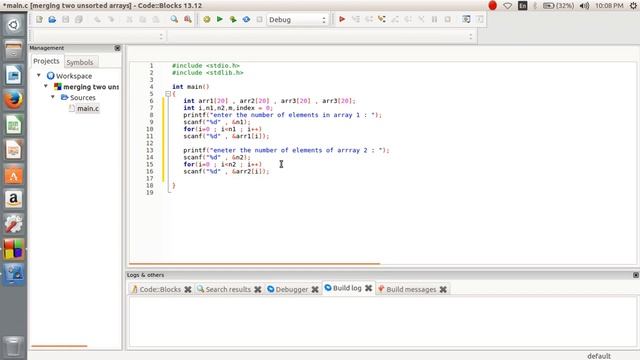Select main.c in the project tree
The height and width of the screenshot is (360, 640).
pyautogui.click(x=88, y=108)
